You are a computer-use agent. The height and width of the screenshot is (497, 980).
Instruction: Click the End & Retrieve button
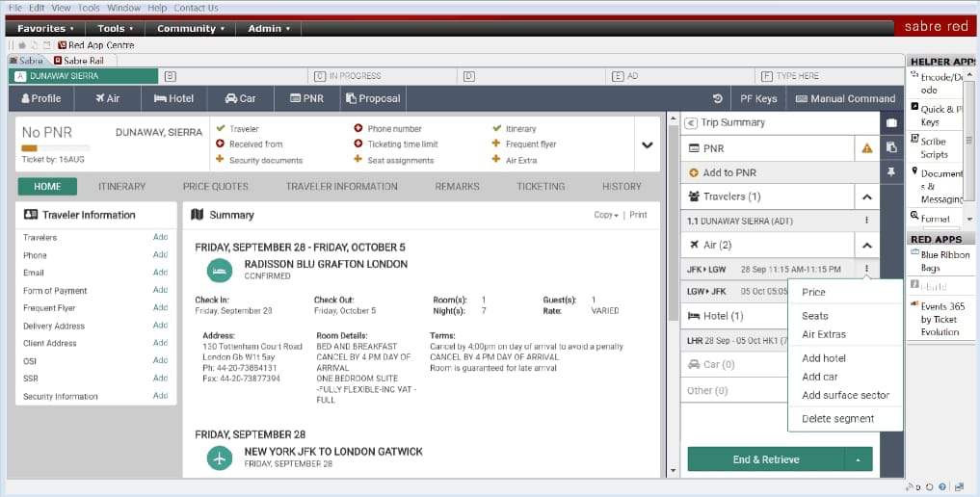tap(765, 459)
